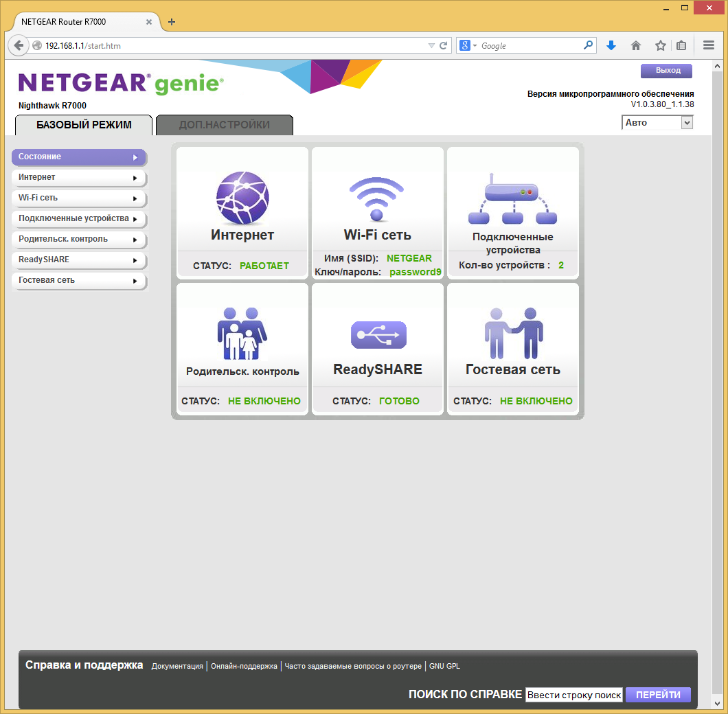Click the site identity globe in address bar

37,45
